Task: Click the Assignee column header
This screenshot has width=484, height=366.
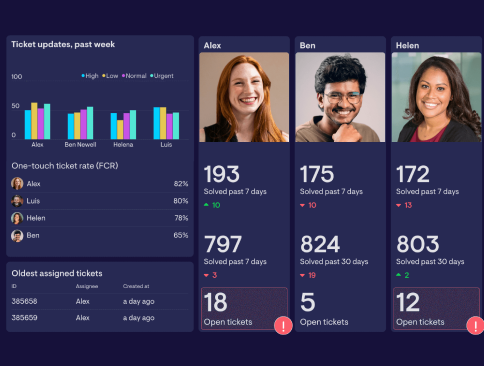Action: (87, 286)
